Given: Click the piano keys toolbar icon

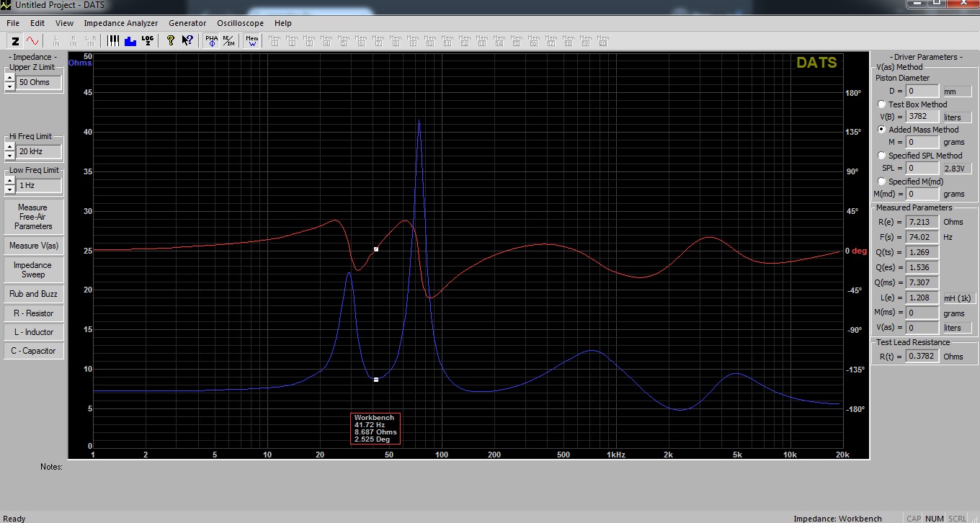Looking at the screenshot, I should point(113,41).
